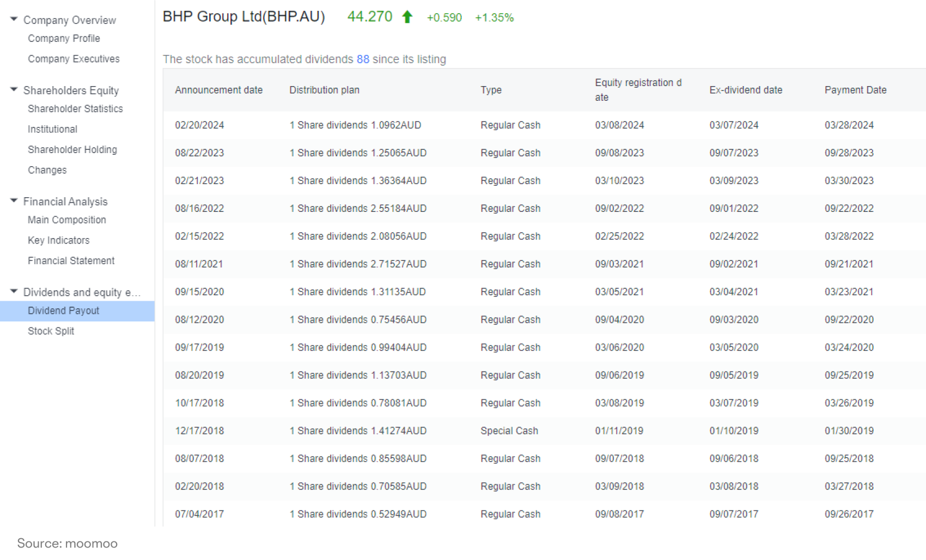Select the Dividend Payout item
This screenshot has width=926, height=560.
[77, 311]
